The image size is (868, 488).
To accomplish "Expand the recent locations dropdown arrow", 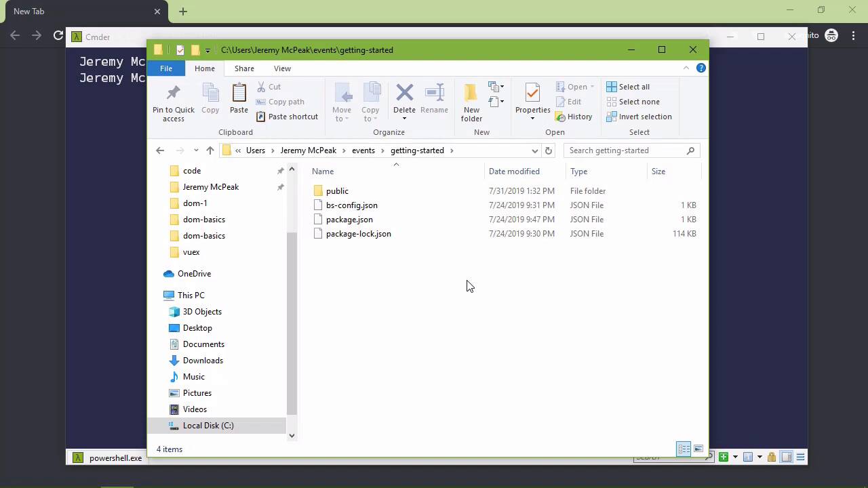I will 196,150.
